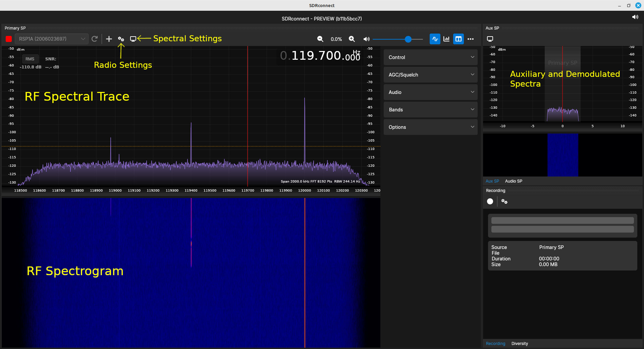Expand the Audio panel

tap(431, 92)
